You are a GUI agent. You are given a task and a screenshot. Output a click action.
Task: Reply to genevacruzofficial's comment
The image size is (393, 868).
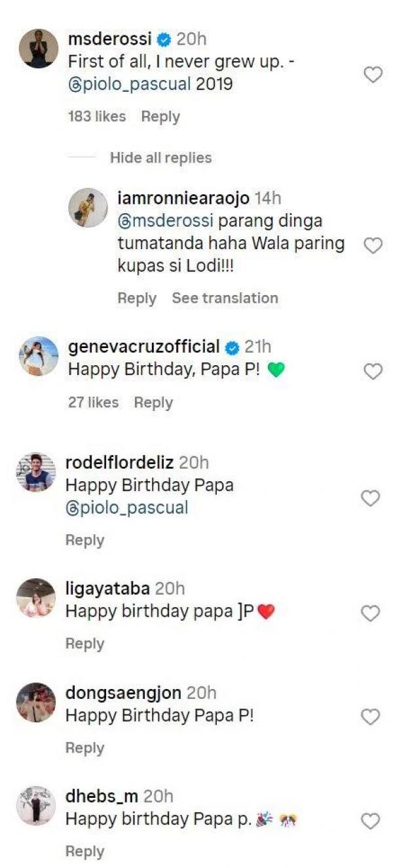[153, 403]
